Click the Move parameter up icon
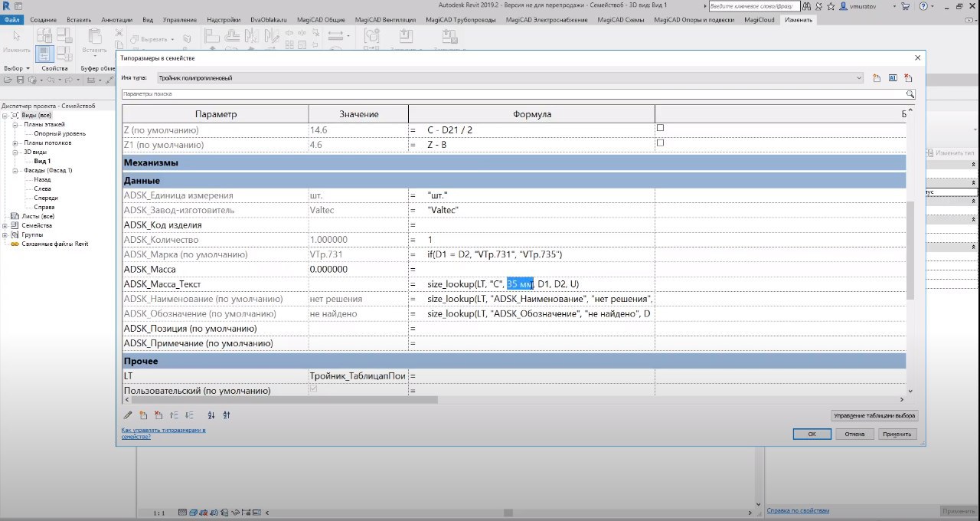The image size is (980, 521). 174,415
